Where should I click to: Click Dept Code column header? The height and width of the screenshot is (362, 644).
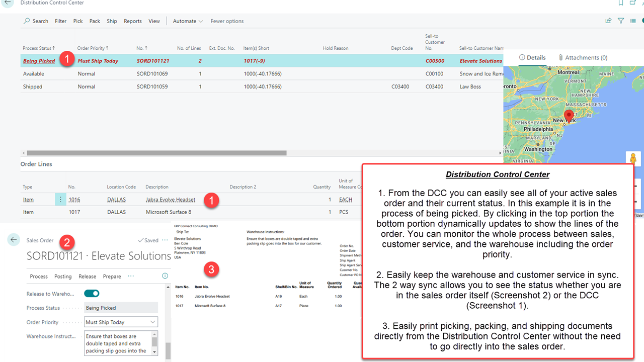tap(402, 48)
